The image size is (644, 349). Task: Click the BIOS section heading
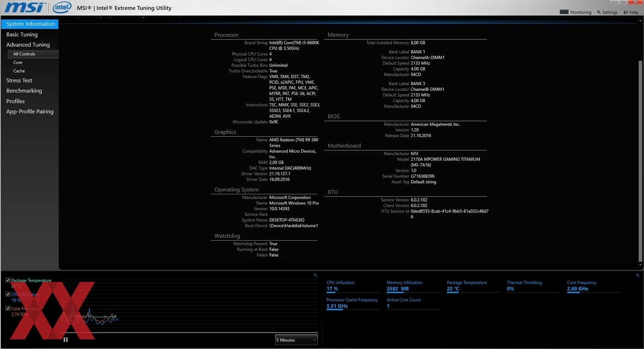(334, 116)
